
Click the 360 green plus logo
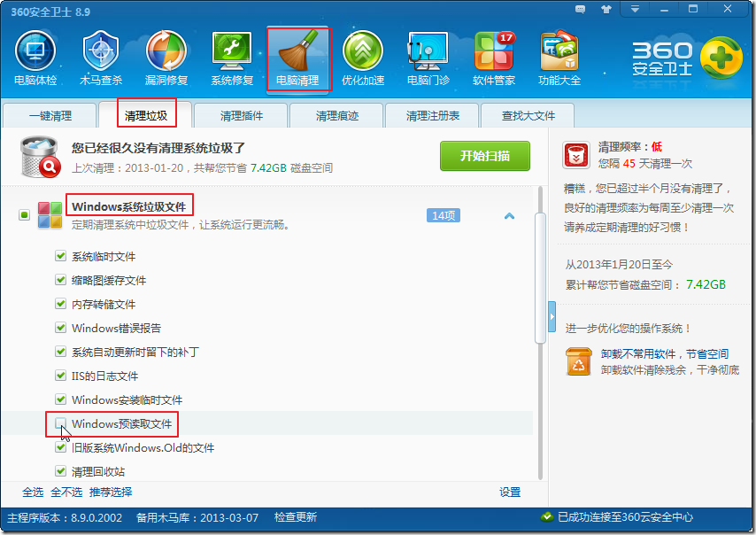[721, 58]
